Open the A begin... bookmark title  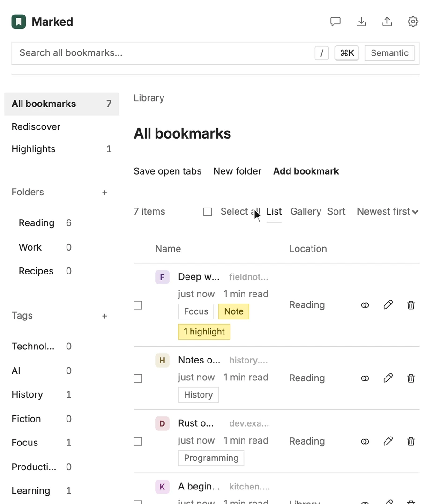pyautogui.click(x=199, y=487)
